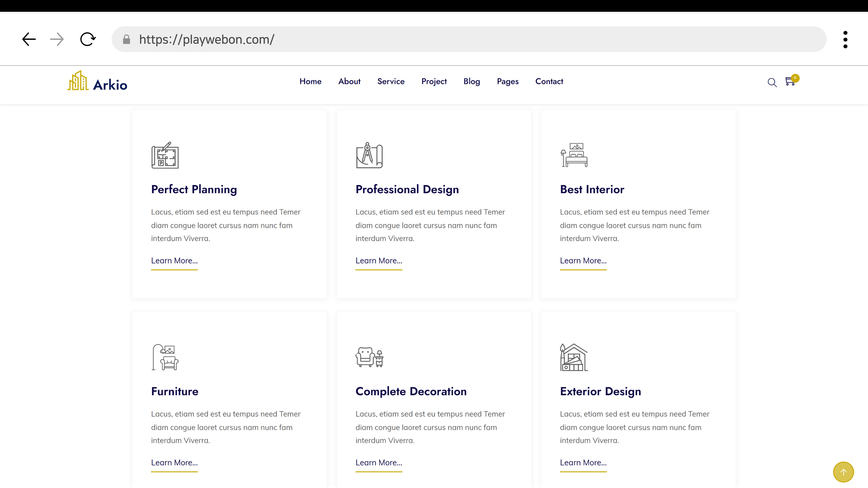Go to the Contact page
Viewport: 868px width, 488px height.
(549, 82)
